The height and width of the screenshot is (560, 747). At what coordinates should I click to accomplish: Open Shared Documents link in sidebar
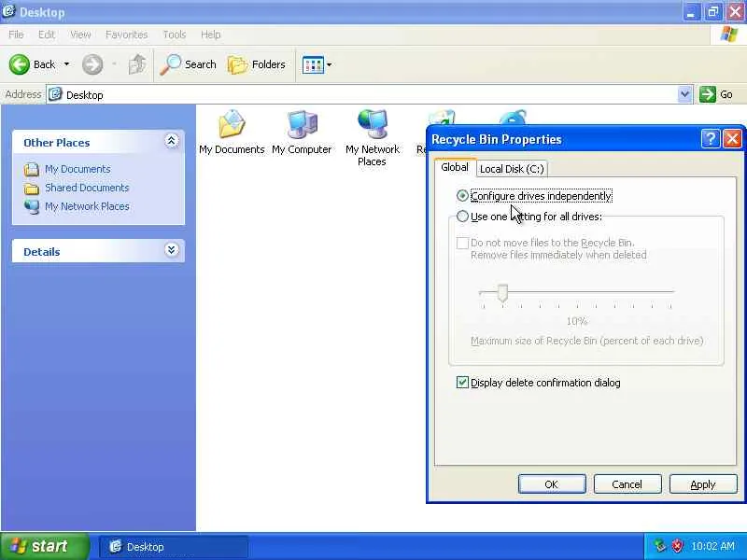coord(87,188)
